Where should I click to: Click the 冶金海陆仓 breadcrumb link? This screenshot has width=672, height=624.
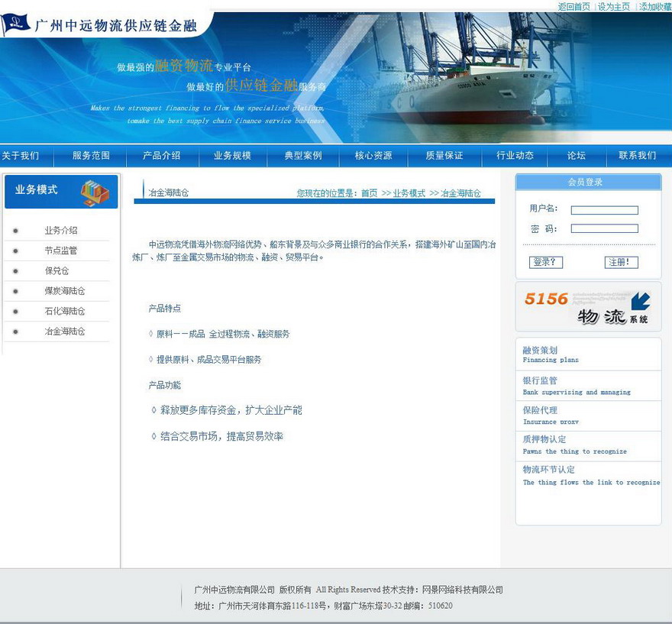pos(460,193)
